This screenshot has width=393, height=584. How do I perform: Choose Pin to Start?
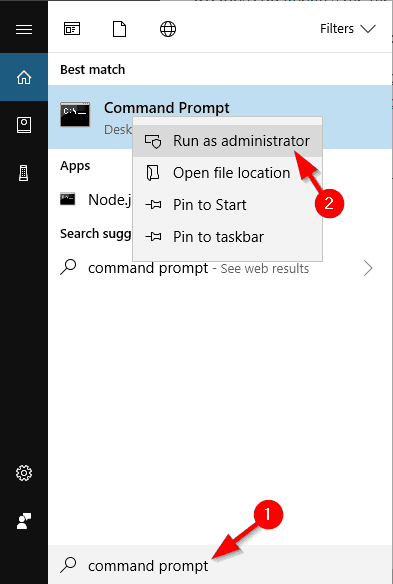(x=228, y=205)
